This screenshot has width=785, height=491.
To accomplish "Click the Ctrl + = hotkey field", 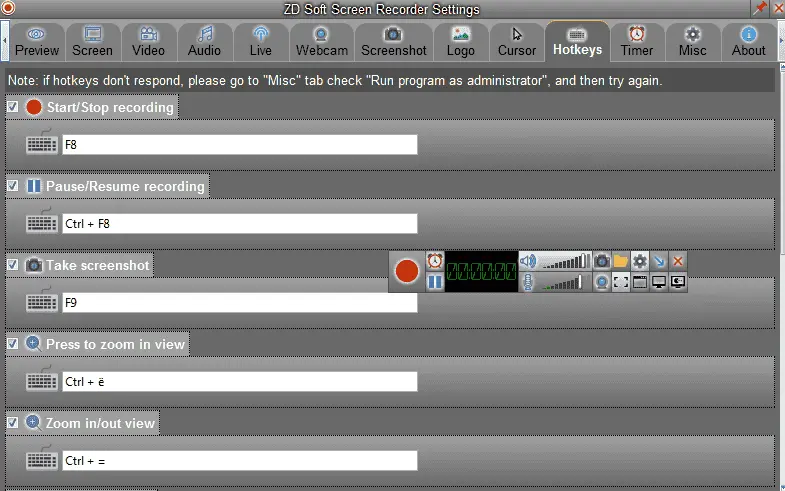I will [240, 461].
